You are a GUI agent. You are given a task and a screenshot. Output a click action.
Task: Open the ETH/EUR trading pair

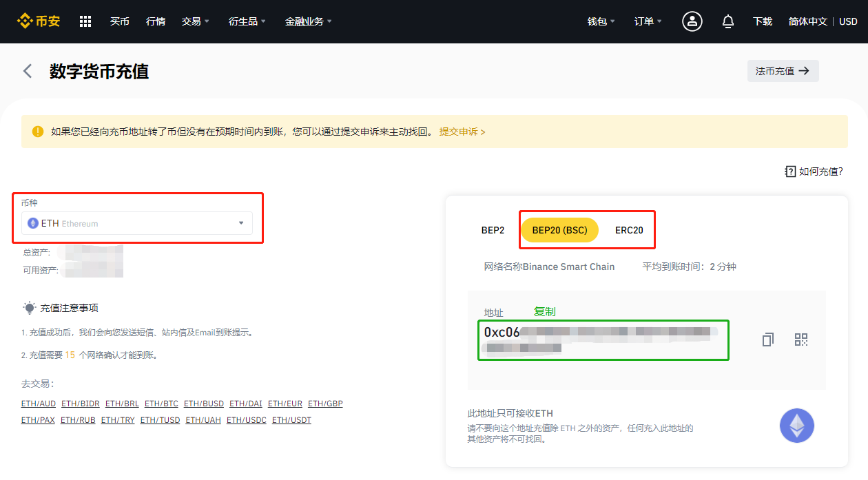[x=285, y=404]
